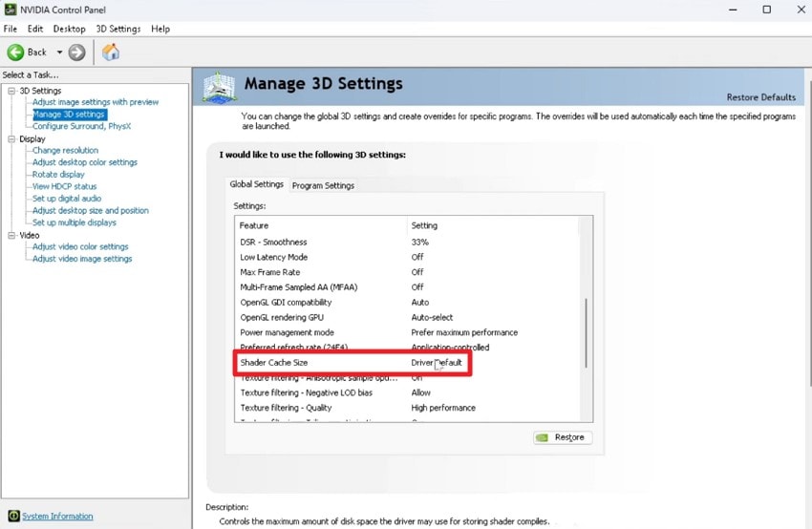Open Adjust desktop color settings
Screen dimensions: 812x529
pyautogui.click(x=85, y=162)
